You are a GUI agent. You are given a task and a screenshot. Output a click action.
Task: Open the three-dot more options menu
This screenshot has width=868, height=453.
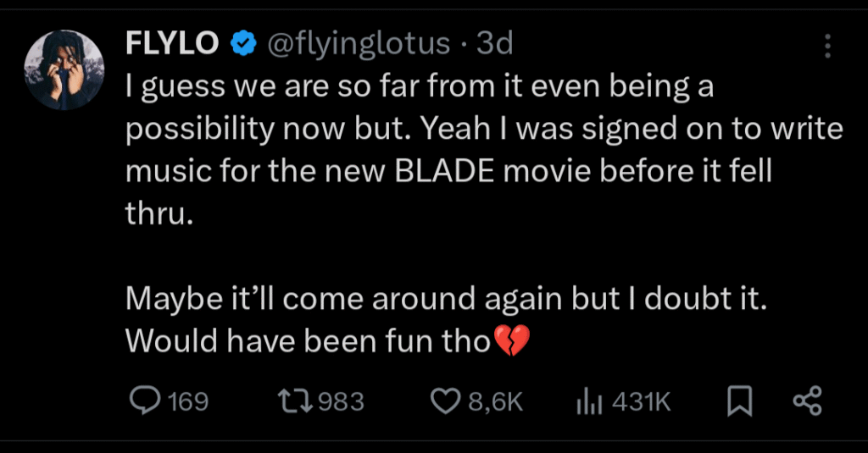coord(828,47)
